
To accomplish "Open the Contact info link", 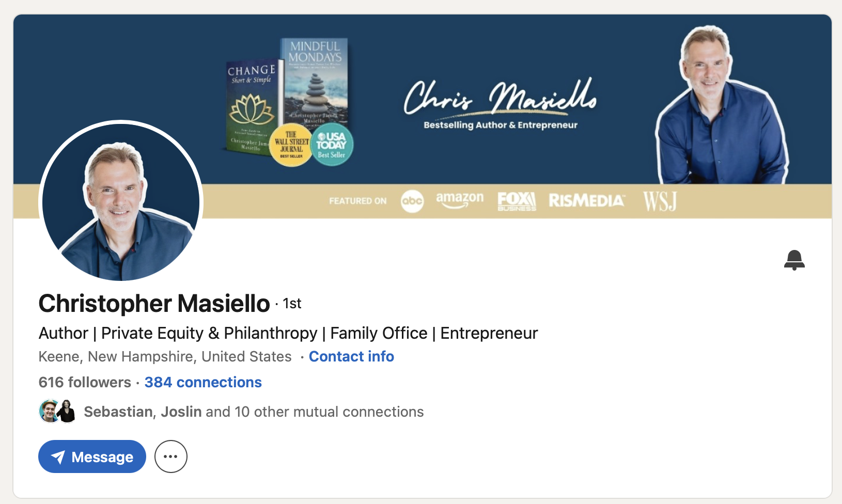I will [351, 356].
